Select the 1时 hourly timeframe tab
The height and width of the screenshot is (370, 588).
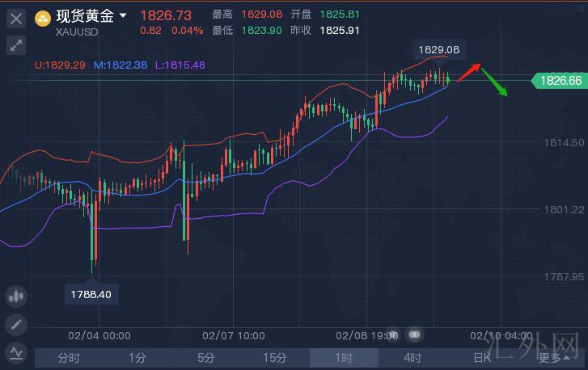(344, 358)
